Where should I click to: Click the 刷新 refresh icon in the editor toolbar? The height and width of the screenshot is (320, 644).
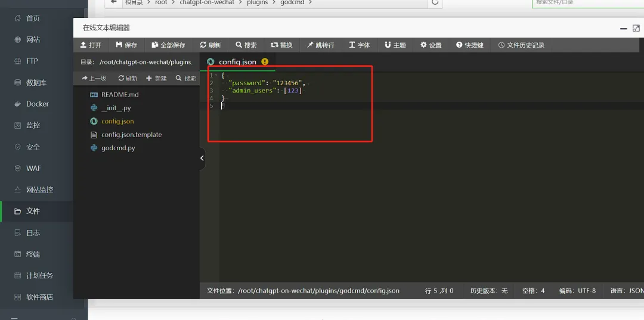203,45
